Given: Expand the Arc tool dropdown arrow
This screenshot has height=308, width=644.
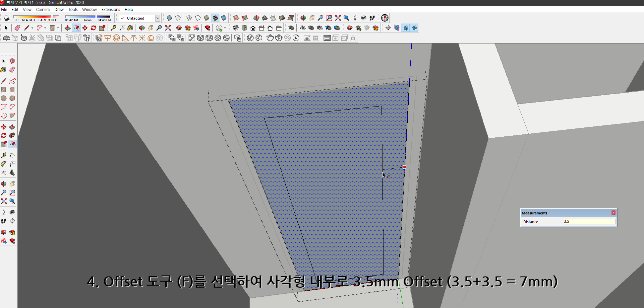Looking at the screenshot, I should click(45, 28).
